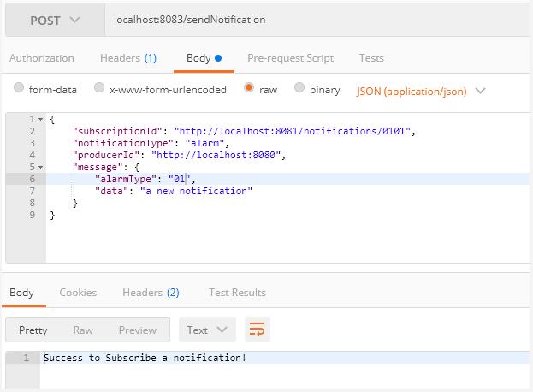
Task: Open the request Headers (1) tab
Action: point(128,58)
